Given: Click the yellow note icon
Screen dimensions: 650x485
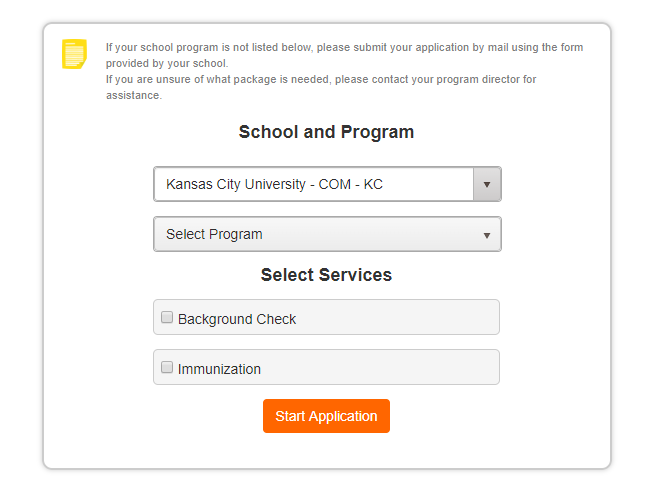Looking at the screenshot, I should (74, 54).
